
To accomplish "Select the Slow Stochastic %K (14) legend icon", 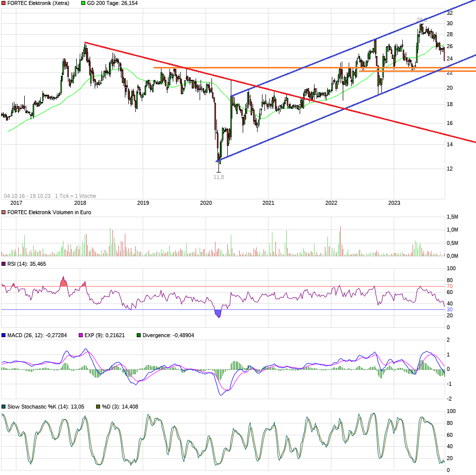I will [x=4, y=406].
